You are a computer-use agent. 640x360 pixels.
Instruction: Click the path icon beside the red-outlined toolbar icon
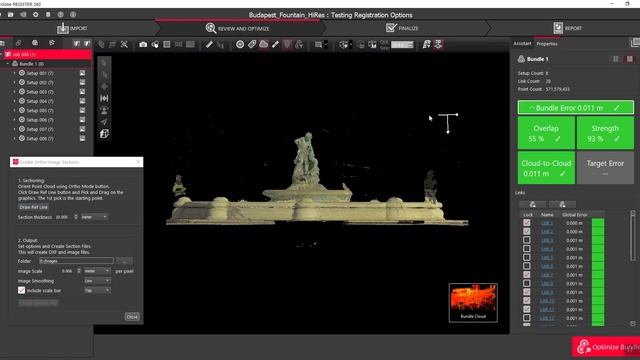click(x=427, y=44)
